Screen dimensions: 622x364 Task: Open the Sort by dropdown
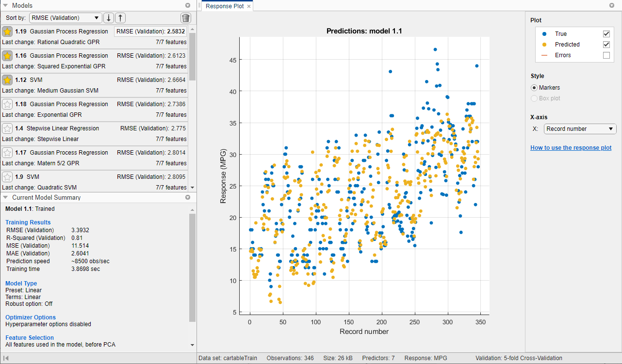65,17
